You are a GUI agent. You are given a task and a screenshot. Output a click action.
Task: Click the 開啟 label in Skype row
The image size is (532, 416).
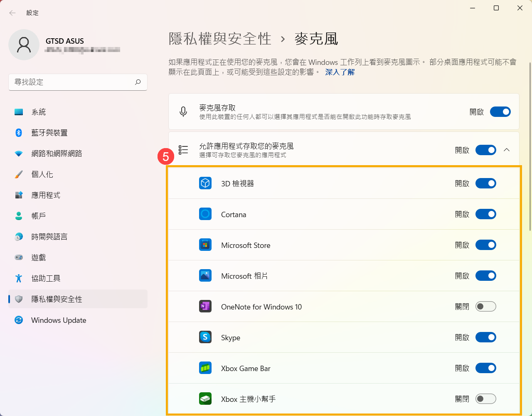pos(462,337)
